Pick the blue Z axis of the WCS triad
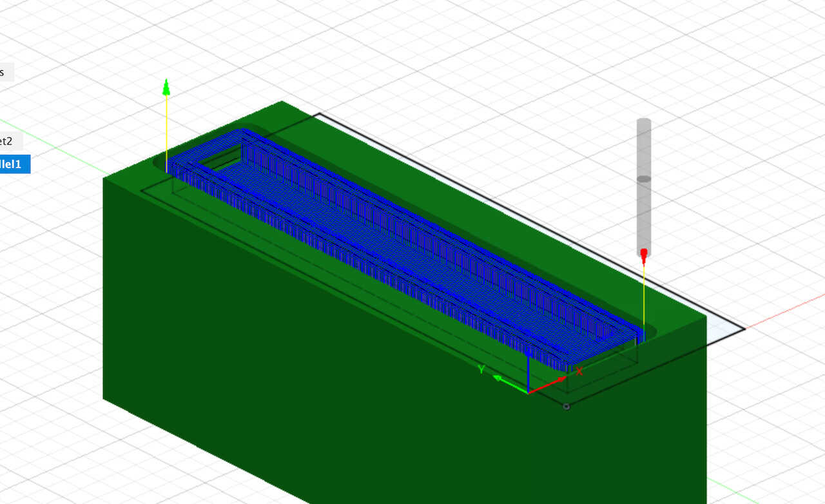This screenshot has width=825, height=504. (529, 374)
